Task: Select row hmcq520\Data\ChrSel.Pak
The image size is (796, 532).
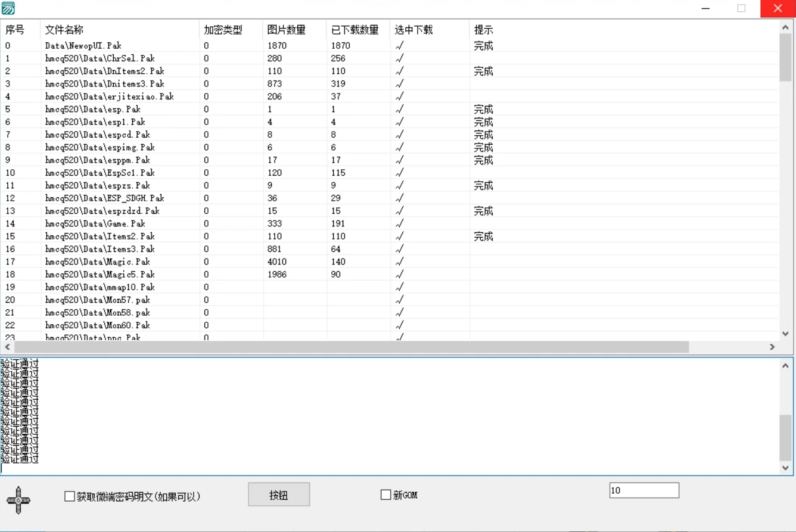Action: 390,58
